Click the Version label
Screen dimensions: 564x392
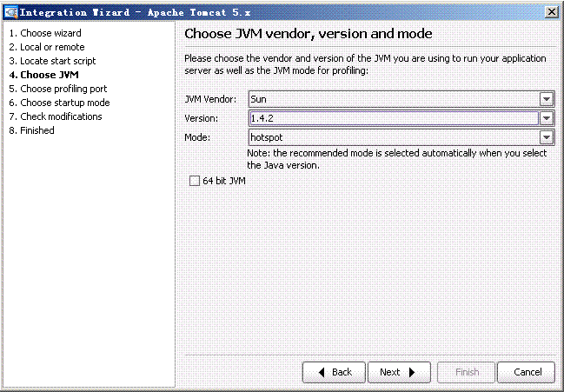click(201, 118)
